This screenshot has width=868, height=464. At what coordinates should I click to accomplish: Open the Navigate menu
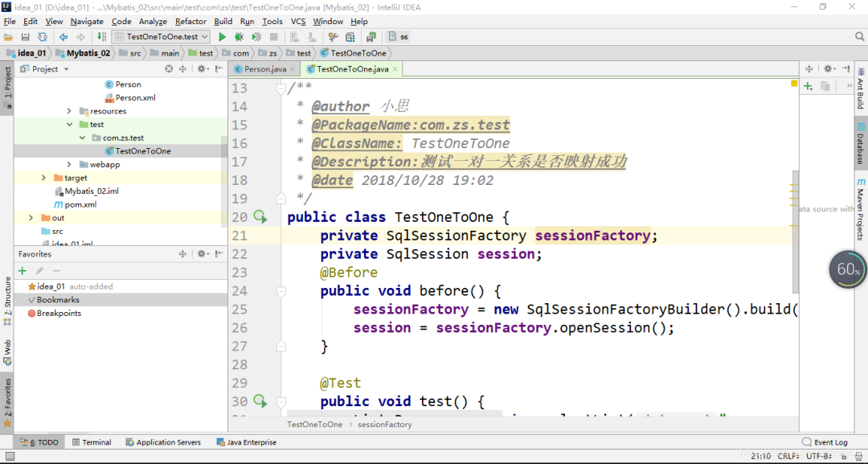(x=86, y=22)
